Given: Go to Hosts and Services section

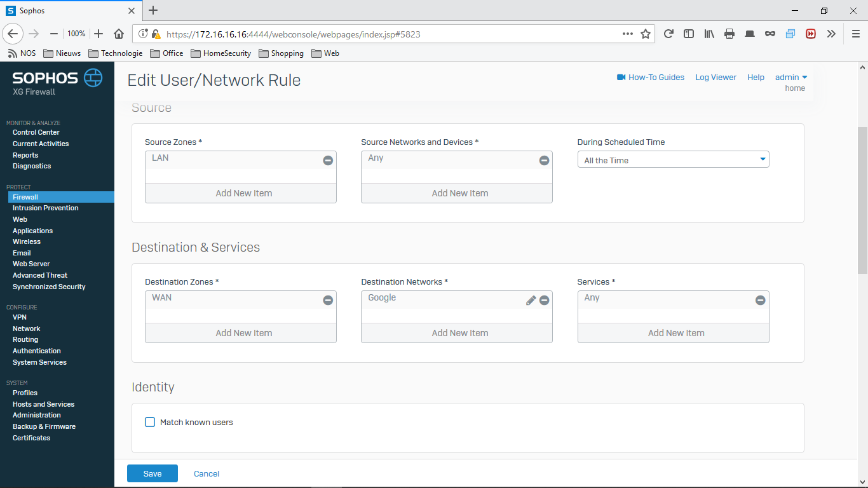Looking at the screenshot, I should tap(43, 404).
